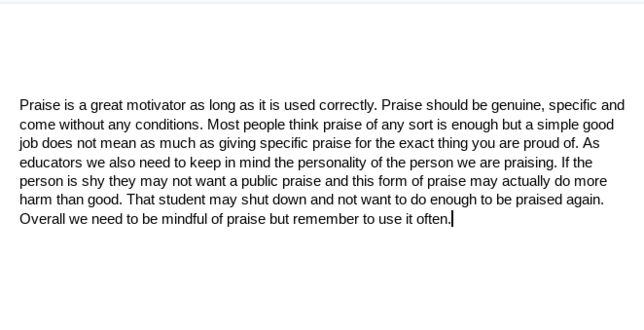Click on the word "personality"

pyautogui.click(x=332, y=163)
